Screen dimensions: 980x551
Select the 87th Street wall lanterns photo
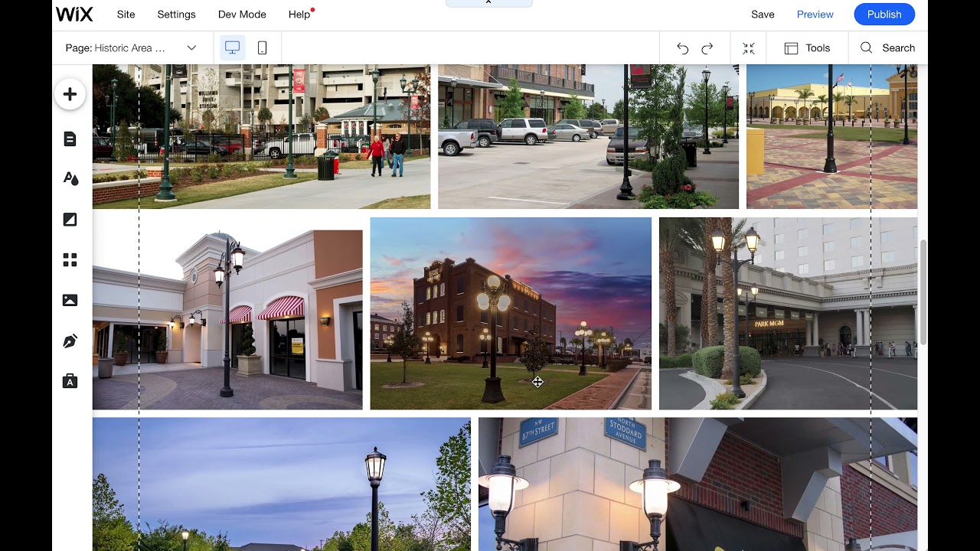coord(697,484)
